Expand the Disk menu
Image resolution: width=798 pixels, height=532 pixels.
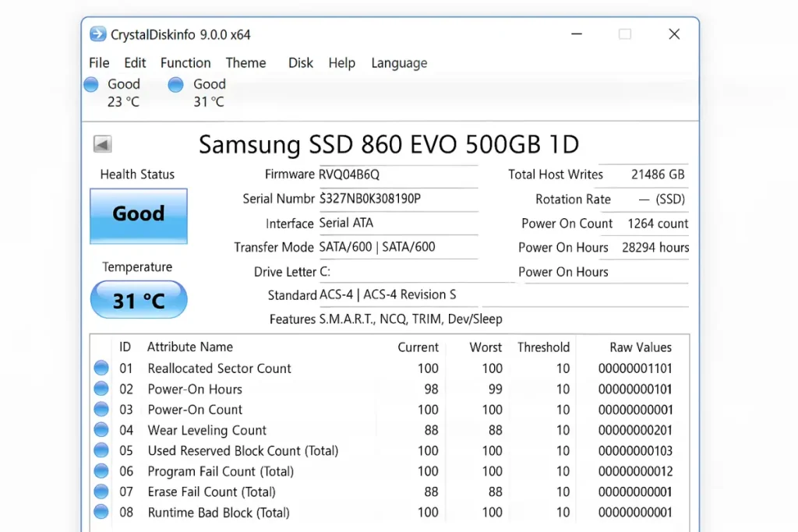click(x=301, y=63)
